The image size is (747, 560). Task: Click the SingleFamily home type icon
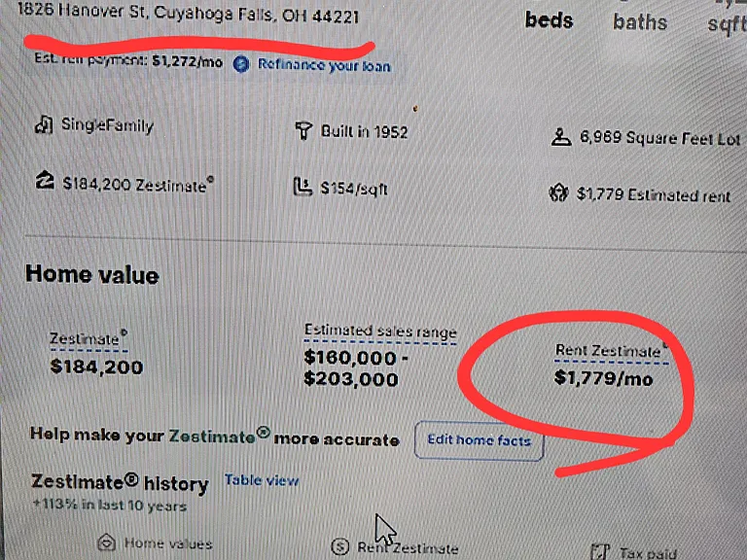(x=44, y=124)
